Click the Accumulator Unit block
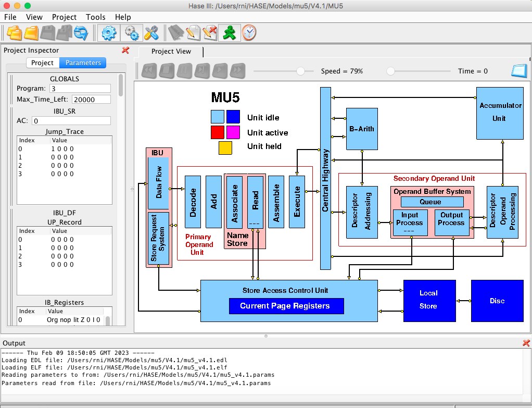The width and height of the screenshot is (532, 408). pos(500,113)
